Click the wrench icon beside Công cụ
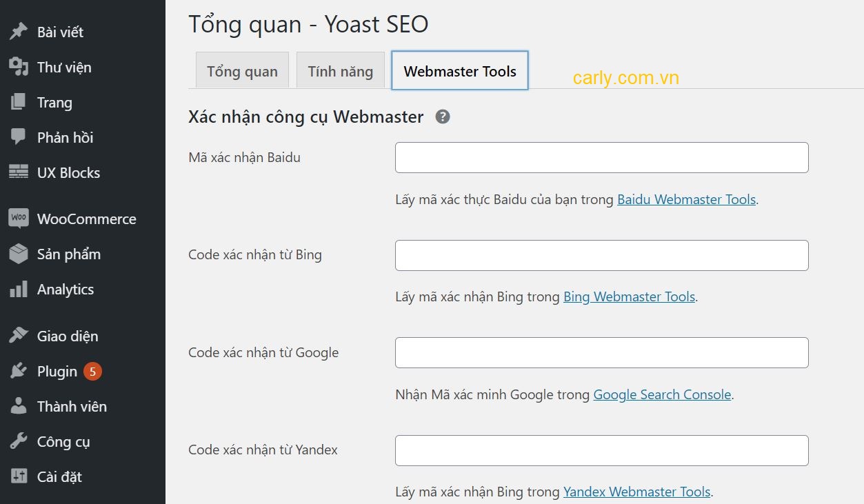The height and width of the screenshot is (504, 864). 19,441
